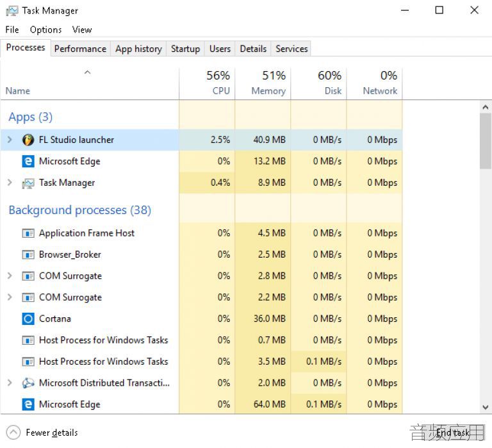Click 0.1 MB/s disk value in Host Process row
Viewport: 492px width, 448px height.
click(x=324, y=361)
